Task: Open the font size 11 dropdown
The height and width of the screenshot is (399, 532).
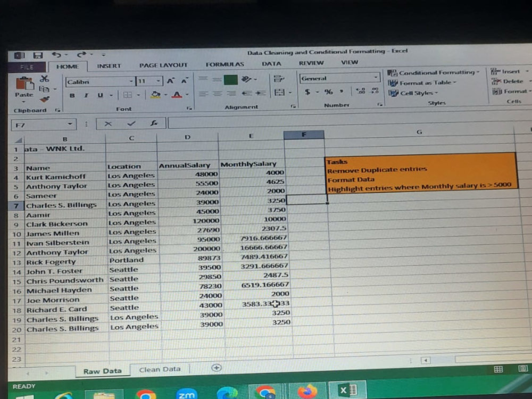Action: click(158, 81)
